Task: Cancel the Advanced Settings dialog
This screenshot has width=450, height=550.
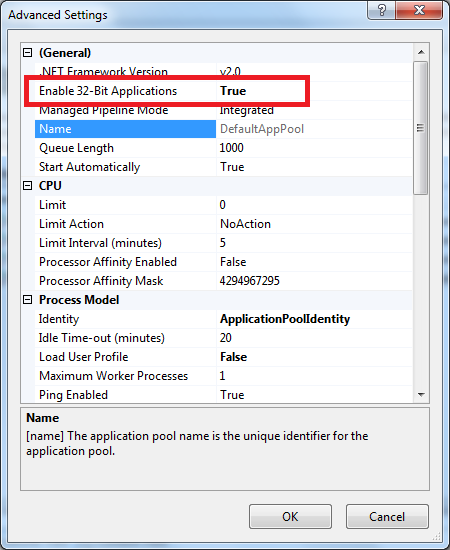Action: tap(387, 516)
